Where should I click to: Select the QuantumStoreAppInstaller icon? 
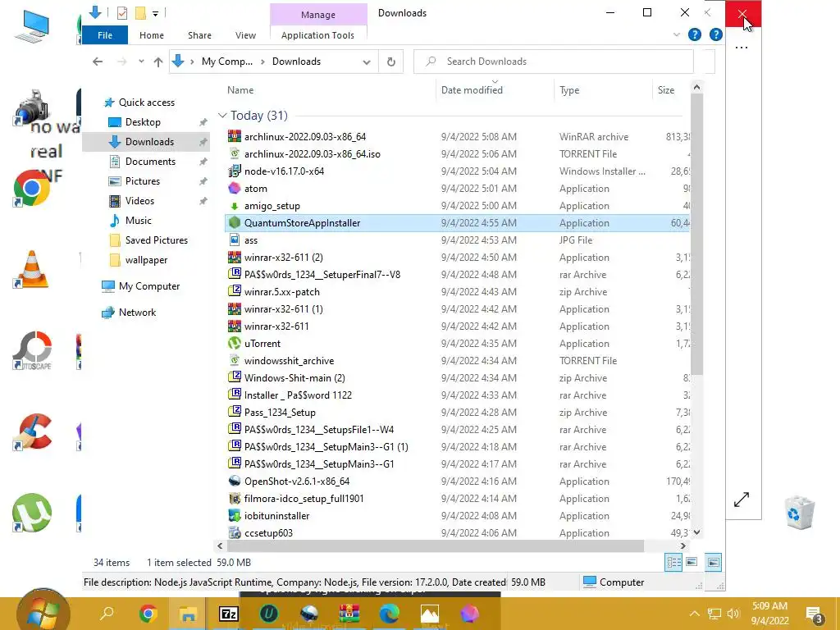click(234, 223)
